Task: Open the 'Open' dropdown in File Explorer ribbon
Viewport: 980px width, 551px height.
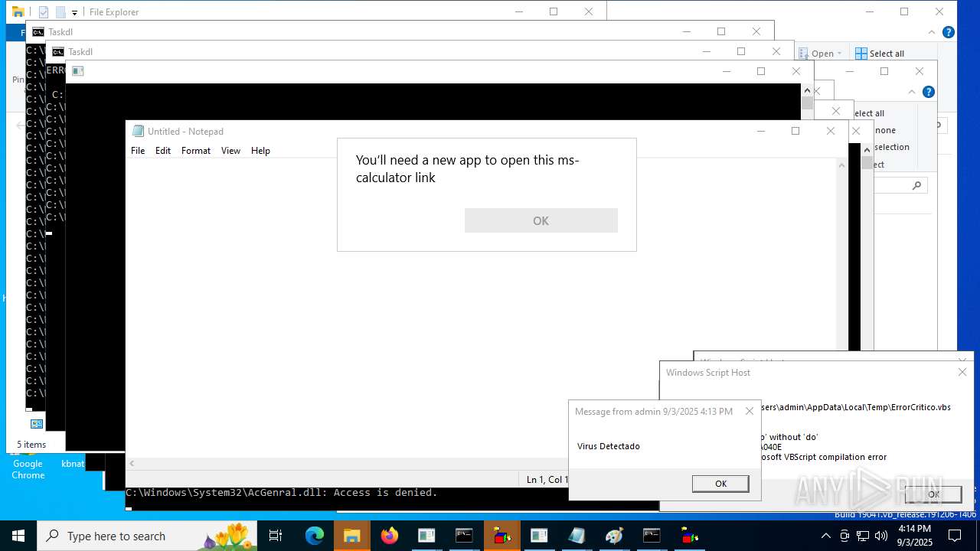Action: click(x=820, y=54)
